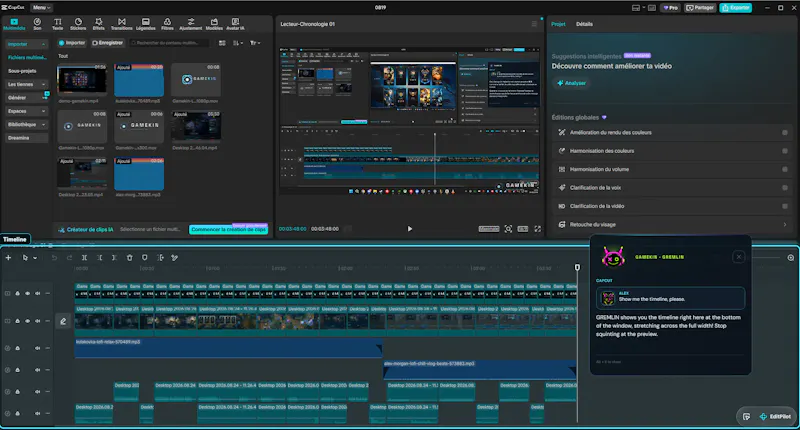Switch to the Projet tab
The height and width of the screenshot is (430, 800).
[558, 24]
